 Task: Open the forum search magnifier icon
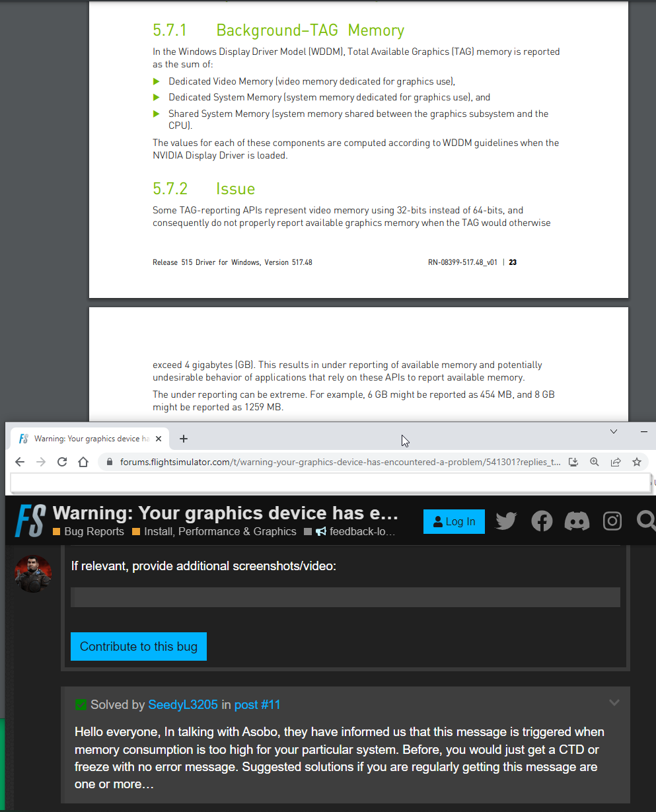coord(645,521)
